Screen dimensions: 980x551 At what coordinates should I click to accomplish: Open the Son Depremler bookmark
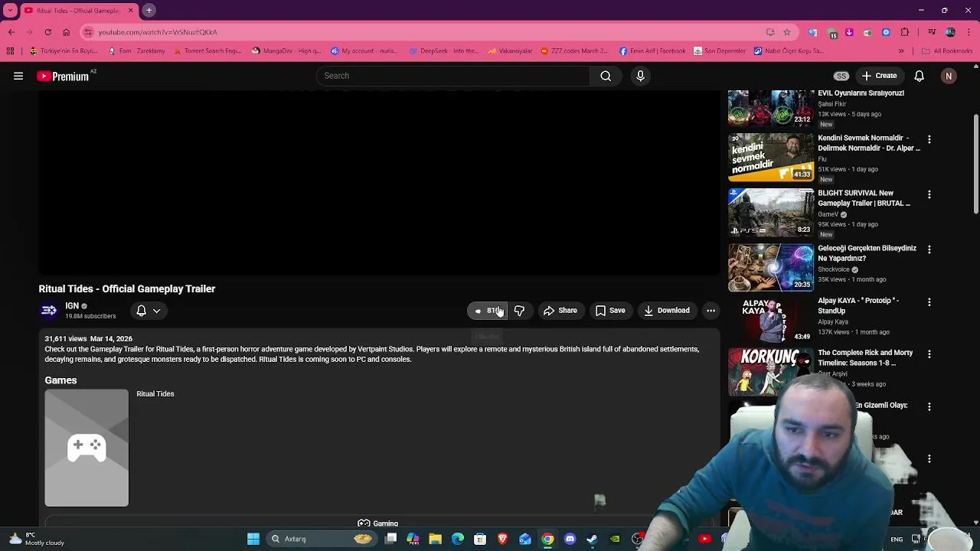[719, 51]
